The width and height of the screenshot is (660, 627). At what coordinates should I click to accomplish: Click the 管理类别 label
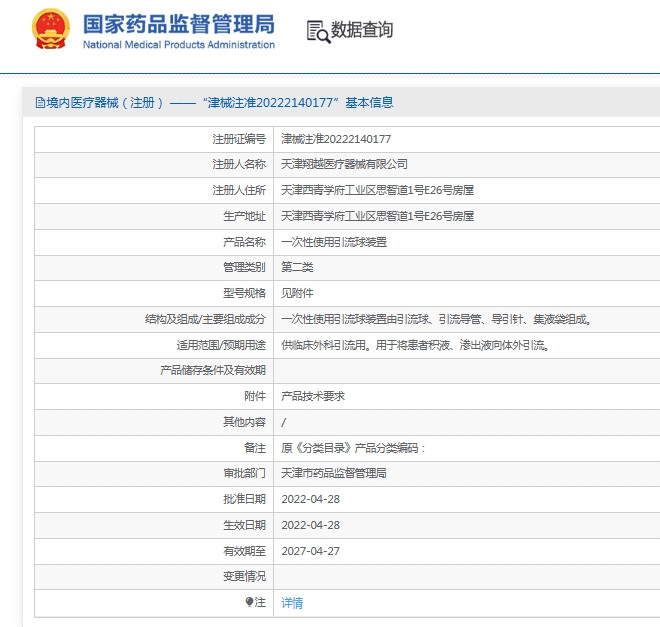245,267
